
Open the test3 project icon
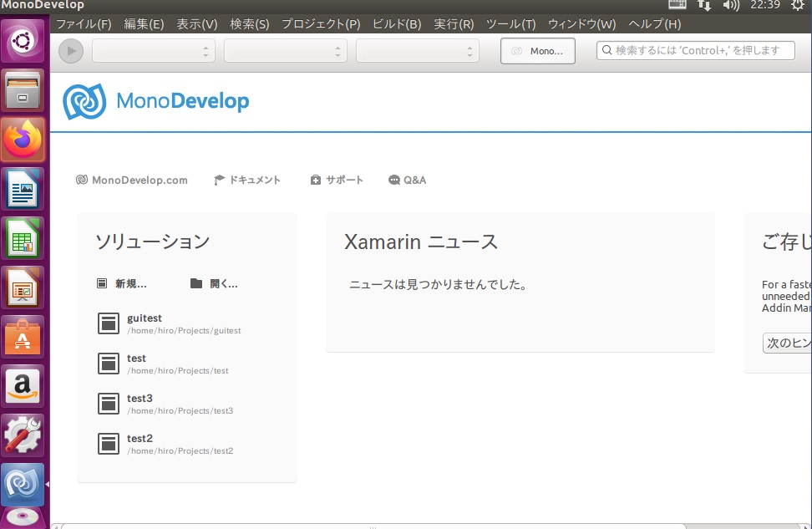(x=109, y=404)
